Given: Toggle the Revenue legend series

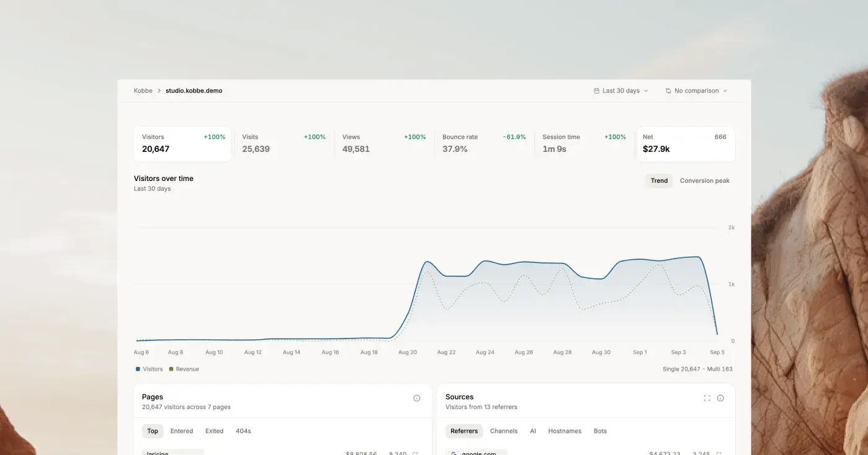Looking at the screenshot, I should [x=184, y=369].
